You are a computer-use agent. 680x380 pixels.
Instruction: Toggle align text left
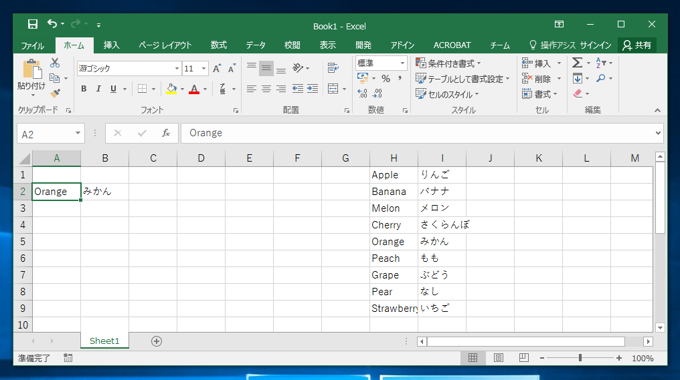(x=251, y=89)
